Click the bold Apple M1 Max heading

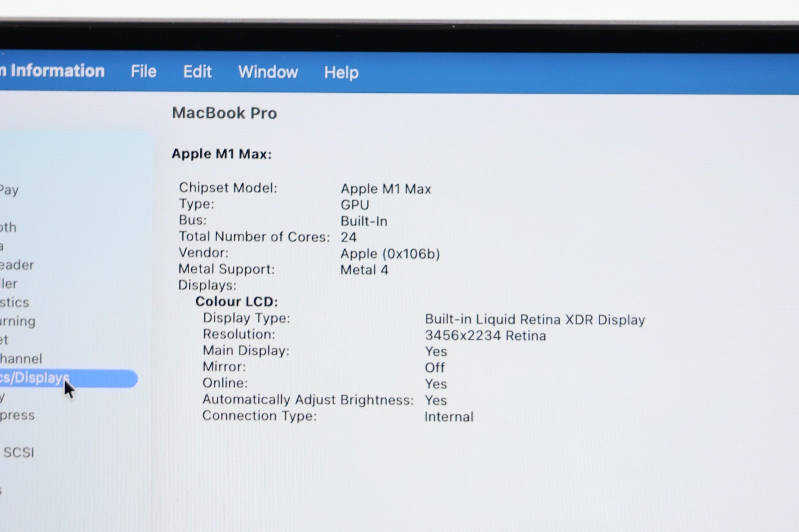pyautogui.click(x=221, y=154)
